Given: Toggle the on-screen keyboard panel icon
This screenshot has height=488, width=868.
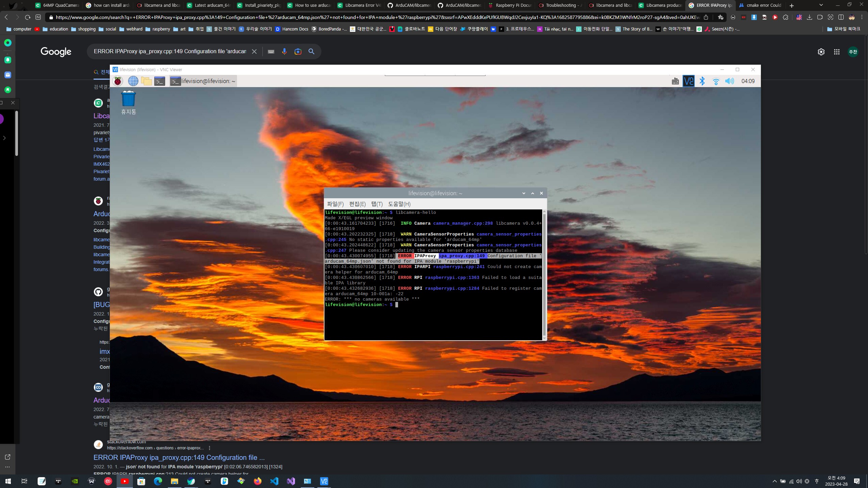Looking at the screenshot, I should tap(675, 81).
